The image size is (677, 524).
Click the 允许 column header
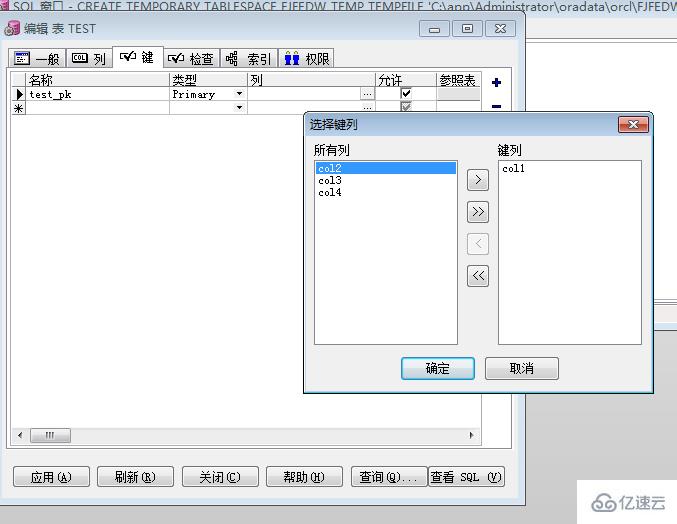coord(406,80)
